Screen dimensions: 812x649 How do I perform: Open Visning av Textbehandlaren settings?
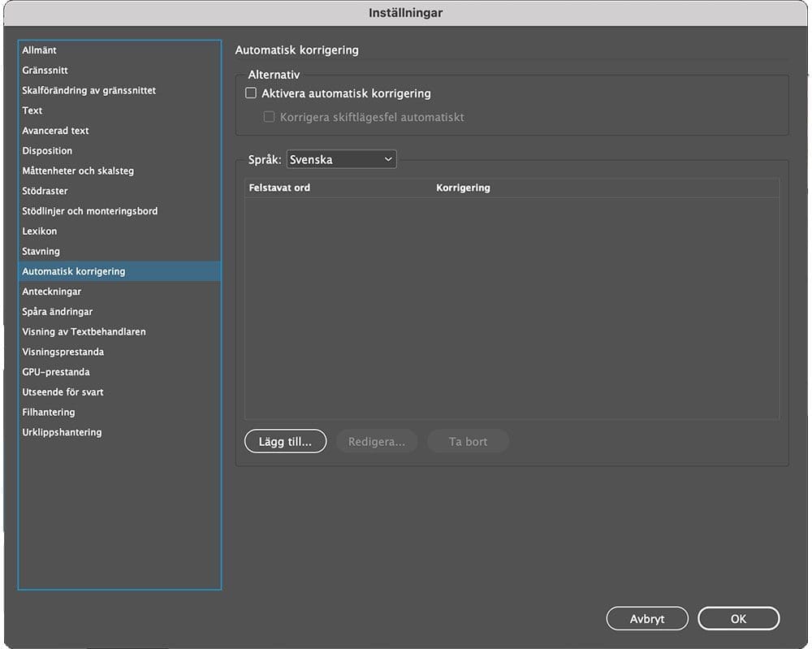click(x=119, y=332)
